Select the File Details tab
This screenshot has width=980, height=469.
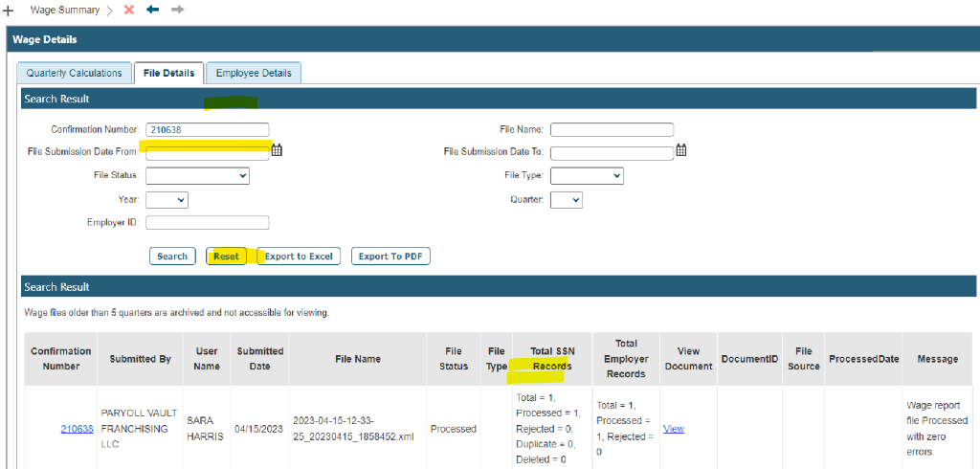[x=168, y=73]
